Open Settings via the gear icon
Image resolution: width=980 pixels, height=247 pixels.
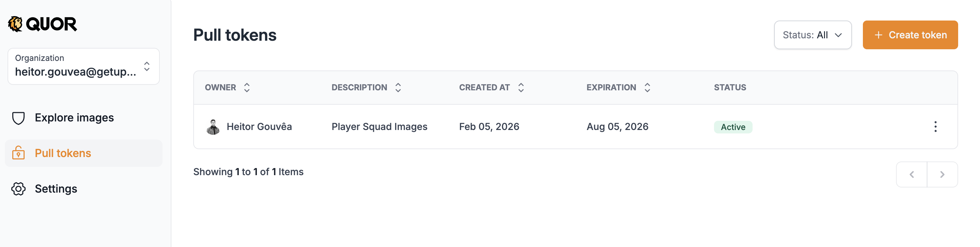[19, 188]
